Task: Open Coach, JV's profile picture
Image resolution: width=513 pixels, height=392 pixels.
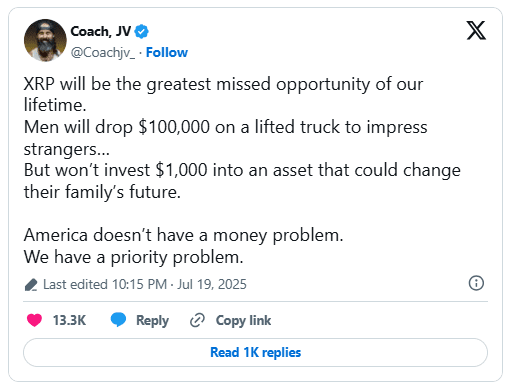Action: [x=45, y=40]
